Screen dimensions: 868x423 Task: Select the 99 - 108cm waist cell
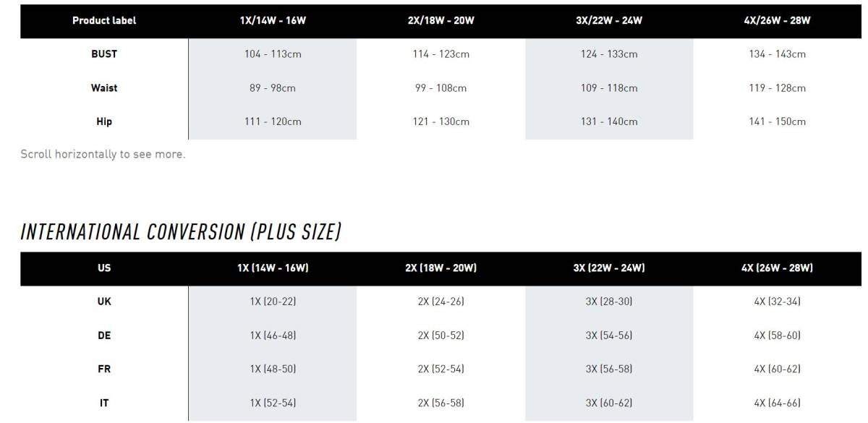441,88
